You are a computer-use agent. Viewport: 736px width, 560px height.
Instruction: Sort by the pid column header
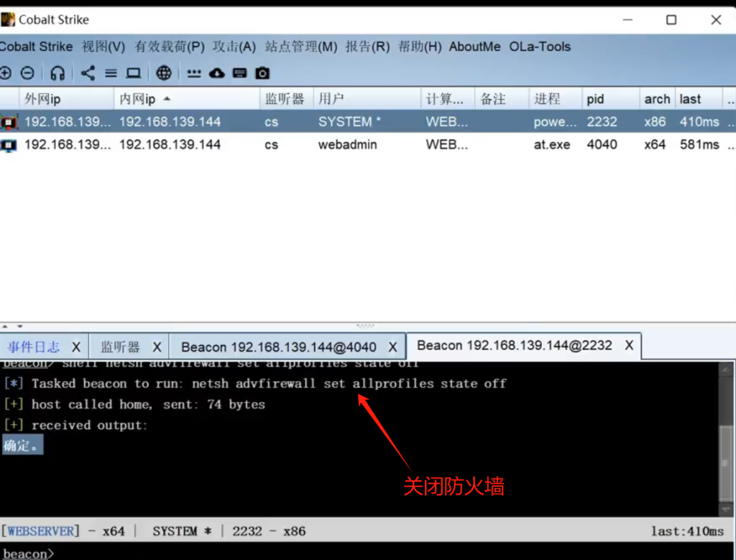tap(610, 99)
